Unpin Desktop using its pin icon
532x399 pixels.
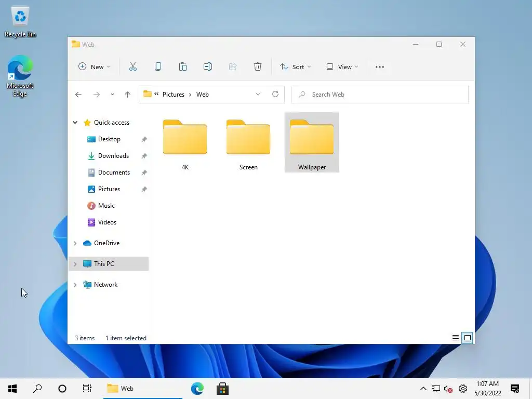(144, 139)
